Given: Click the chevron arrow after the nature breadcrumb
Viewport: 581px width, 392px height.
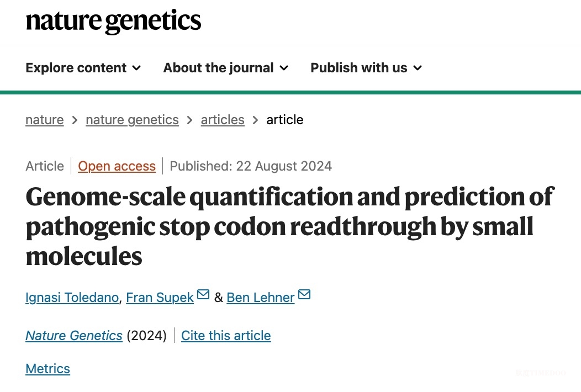Looking at the screenshot, I should point(75,120).
